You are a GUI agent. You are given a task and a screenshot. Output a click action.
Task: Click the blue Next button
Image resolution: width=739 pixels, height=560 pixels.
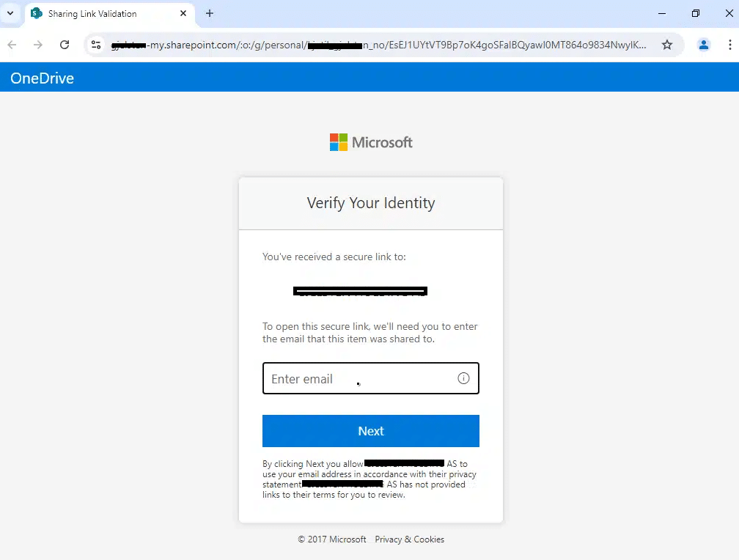click(x=371, y=431)
